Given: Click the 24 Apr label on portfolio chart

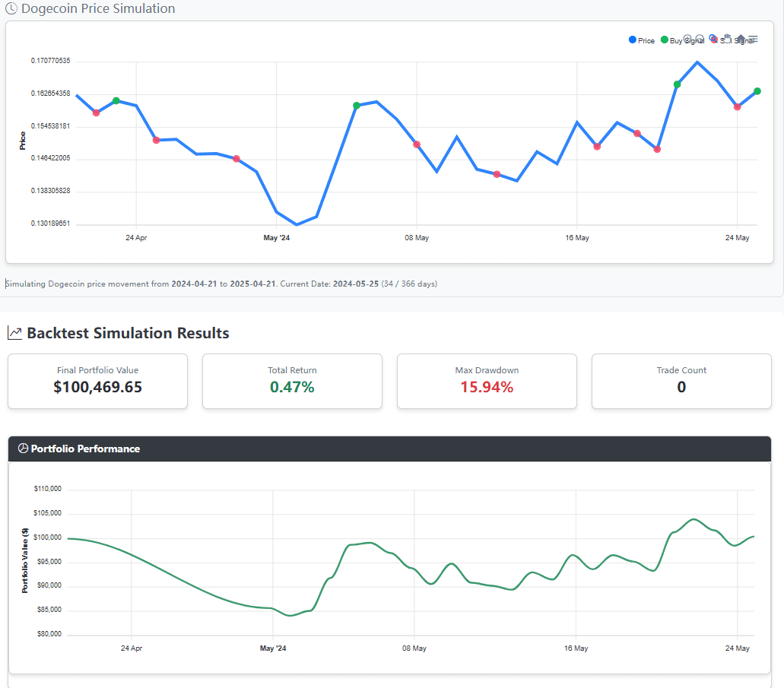Looking at the screenshot, I should pyautogui.click(x=132, y=648).
